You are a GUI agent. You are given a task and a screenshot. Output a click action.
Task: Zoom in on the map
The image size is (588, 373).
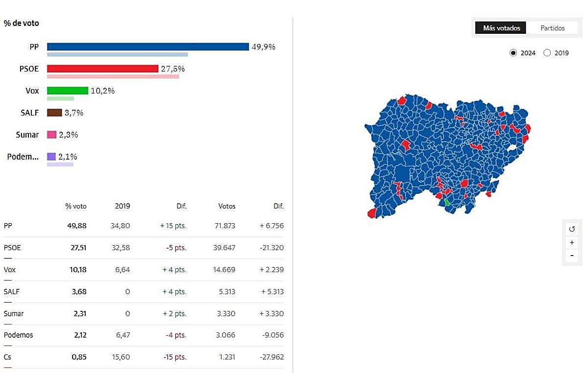[x=571, y=242]
